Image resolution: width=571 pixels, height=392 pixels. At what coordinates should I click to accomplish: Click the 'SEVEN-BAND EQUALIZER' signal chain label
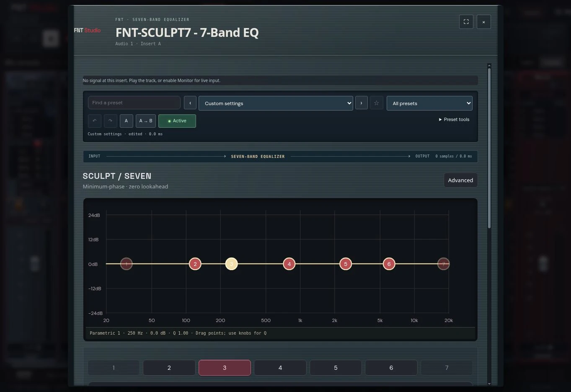coord(258,157)
